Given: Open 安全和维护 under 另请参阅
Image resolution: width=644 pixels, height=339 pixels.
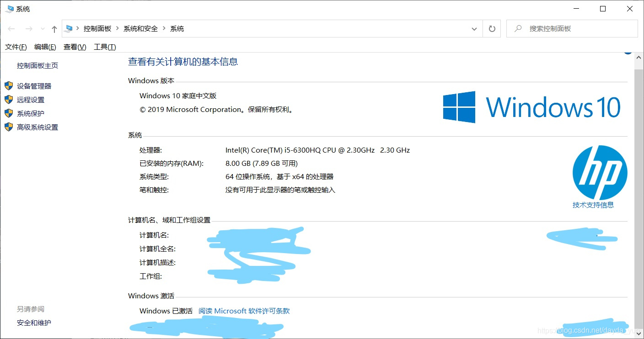Looking at the screenshot, I should tap(34, 323).
